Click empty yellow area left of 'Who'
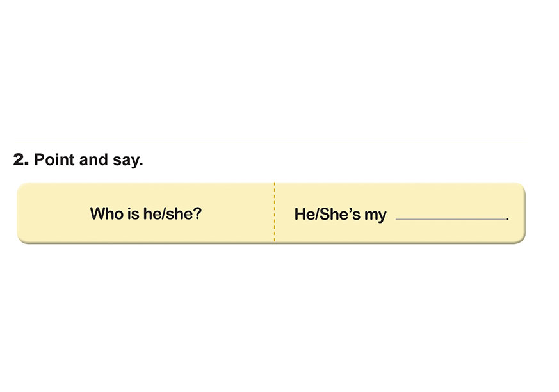 (51, 213)
